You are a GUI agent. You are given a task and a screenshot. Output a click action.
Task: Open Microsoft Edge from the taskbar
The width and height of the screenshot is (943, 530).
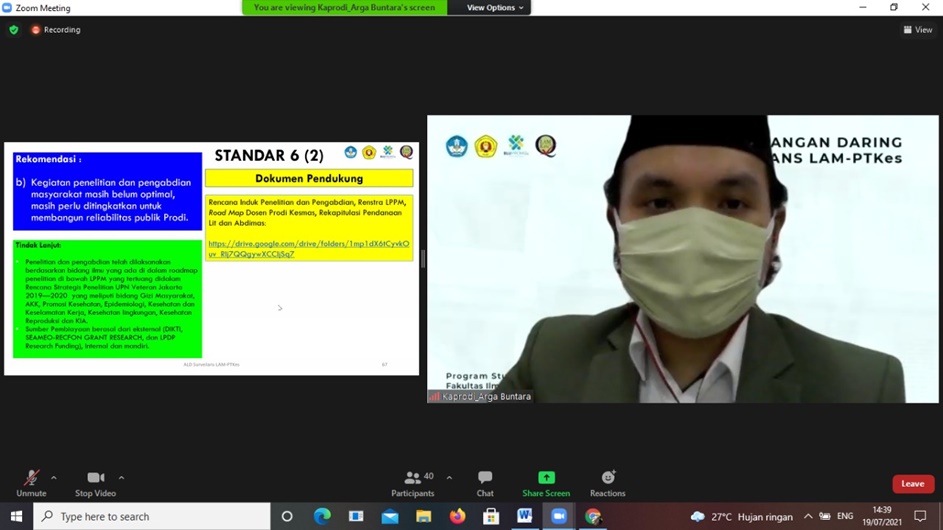point(322,516)
